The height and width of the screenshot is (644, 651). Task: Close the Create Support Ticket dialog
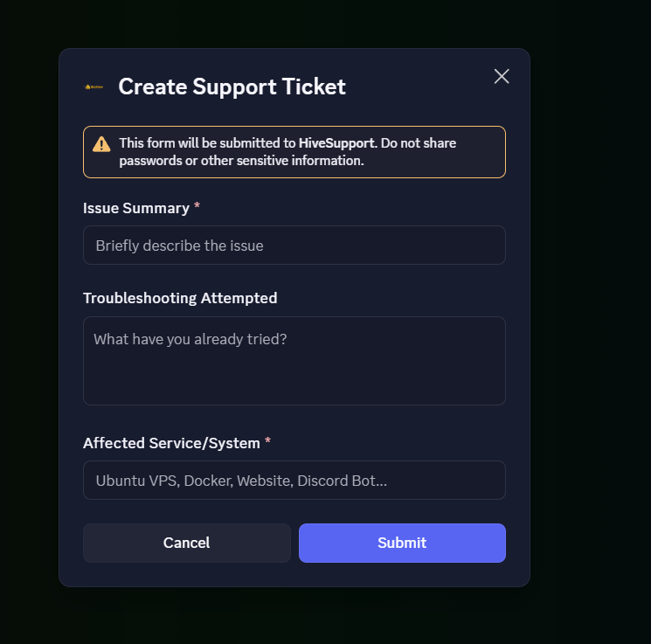tap(502, 76)
